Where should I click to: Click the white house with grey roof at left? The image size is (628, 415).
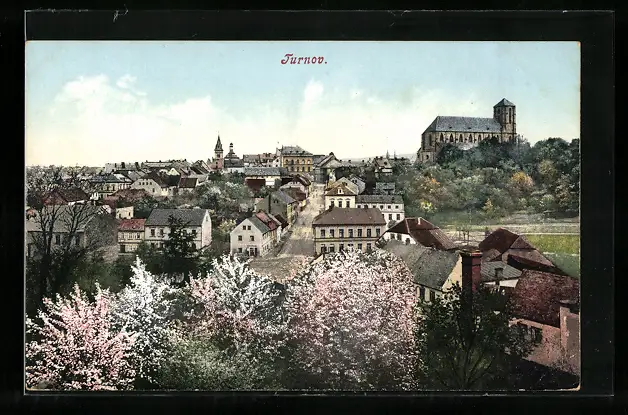pos(179,224)
